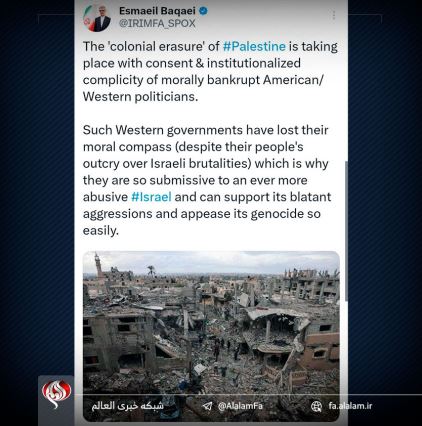Click the collapsed concrete roof in photo
The height and width of the screenshot is (426, 422).
(x=277, y=314)
